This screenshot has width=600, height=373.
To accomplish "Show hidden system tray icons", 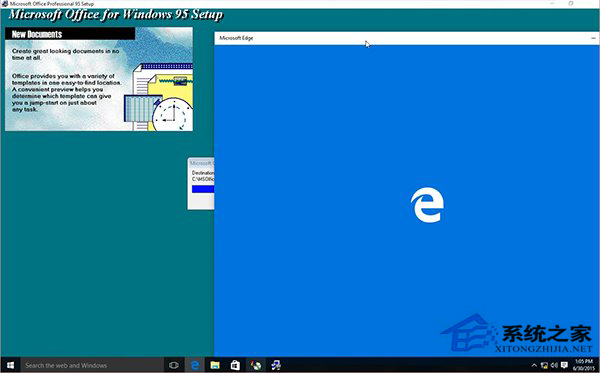I will pyautogui.click(x=534, y=366).
